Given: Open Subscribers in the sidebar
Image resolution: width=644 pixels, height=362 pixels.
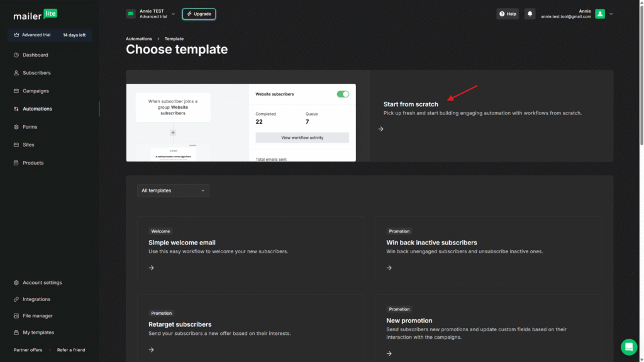Looking at the screenshot, I should tap(36, 73).
